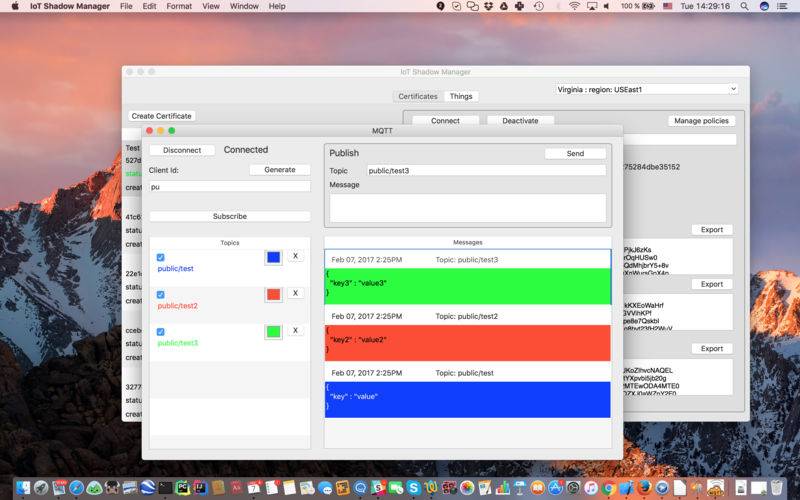Open Google Chrome in the Dock
Screen dimensions: 800x500
point(609,488)
